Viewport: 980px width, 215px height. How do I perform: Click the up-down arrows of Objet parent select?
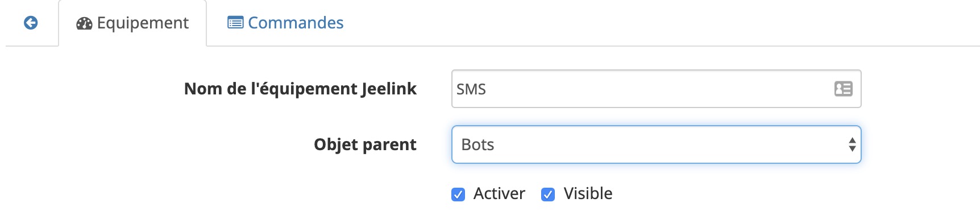(852, 144)
